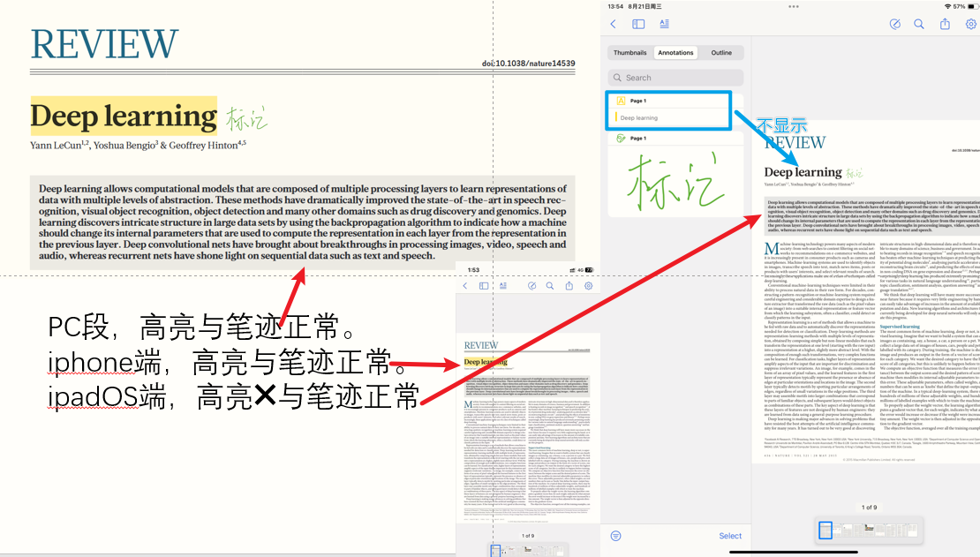Focus the sidebar Search field

[675, 78]
